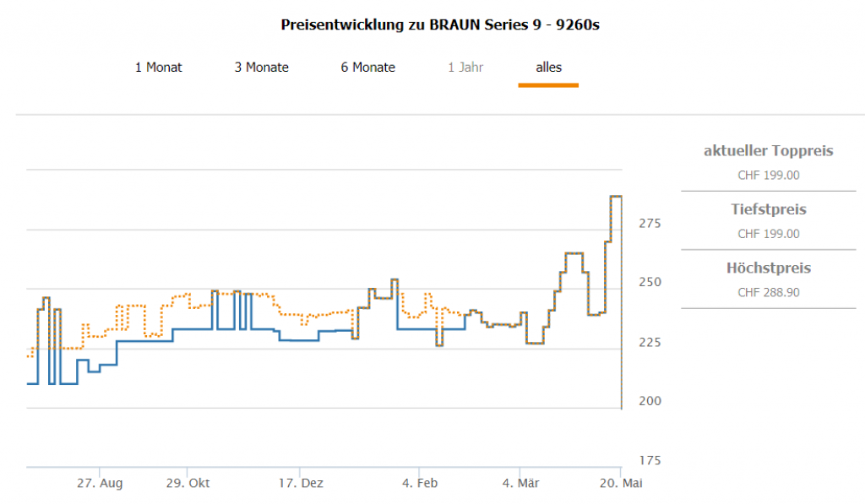Click the Tiefstpreis label

coord(768,209)
